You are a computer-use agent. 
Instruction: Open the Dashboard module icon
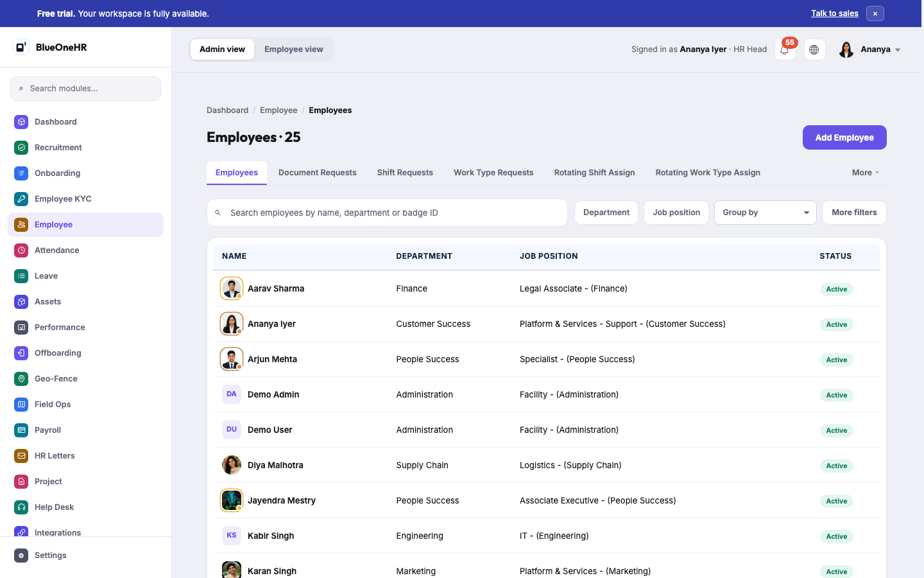click(x=21, y=121)
